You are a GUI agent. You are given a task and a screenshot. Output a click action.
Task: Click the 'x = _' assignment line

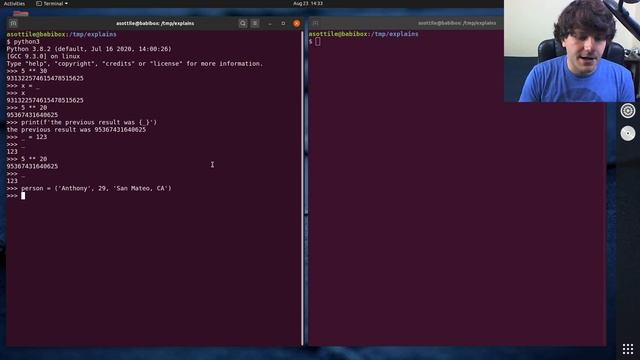(23, 86)
